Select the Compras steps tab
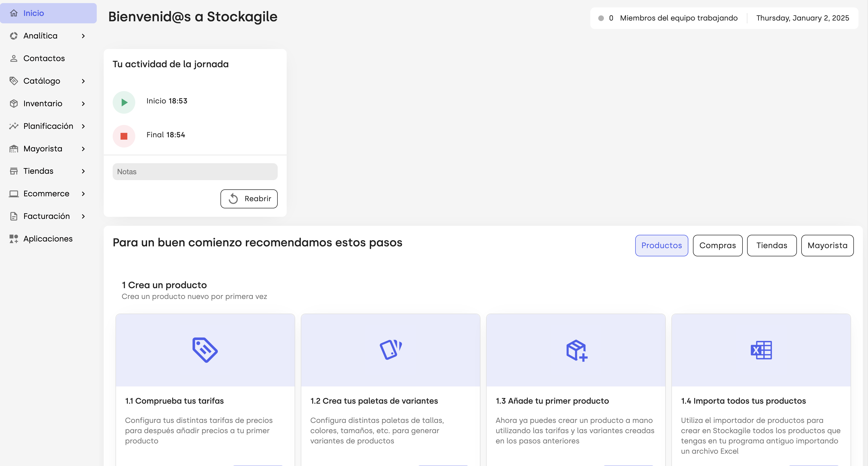 click(717, 245)
